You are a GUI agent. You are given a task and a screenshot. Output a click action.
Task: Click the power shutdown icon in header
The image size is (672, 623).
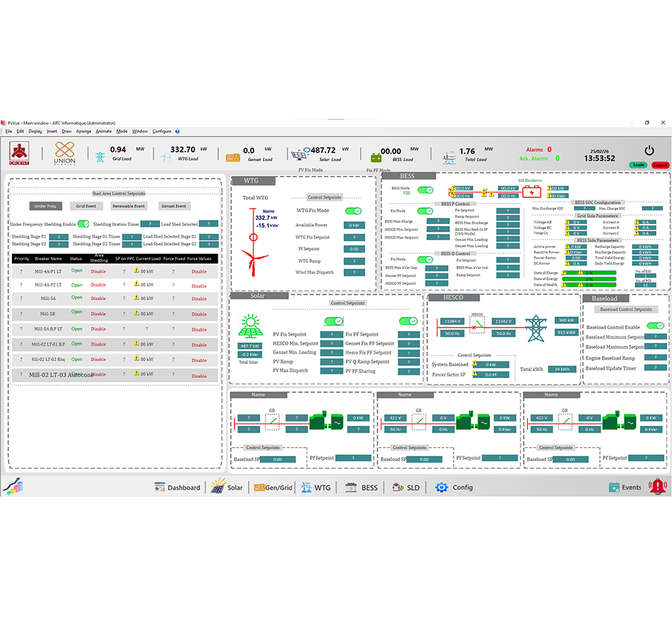pos(649,150)
